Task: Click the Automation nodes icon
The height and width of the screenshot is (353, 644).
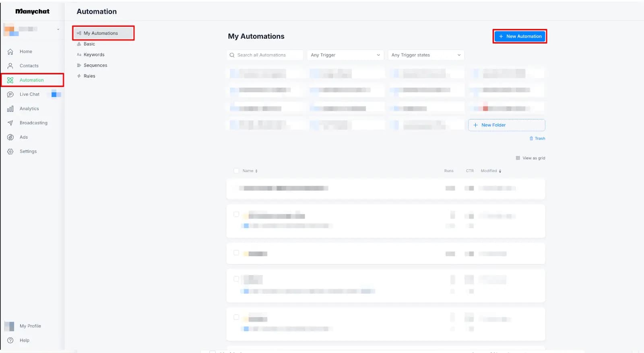Action: [x=10, y=80]
